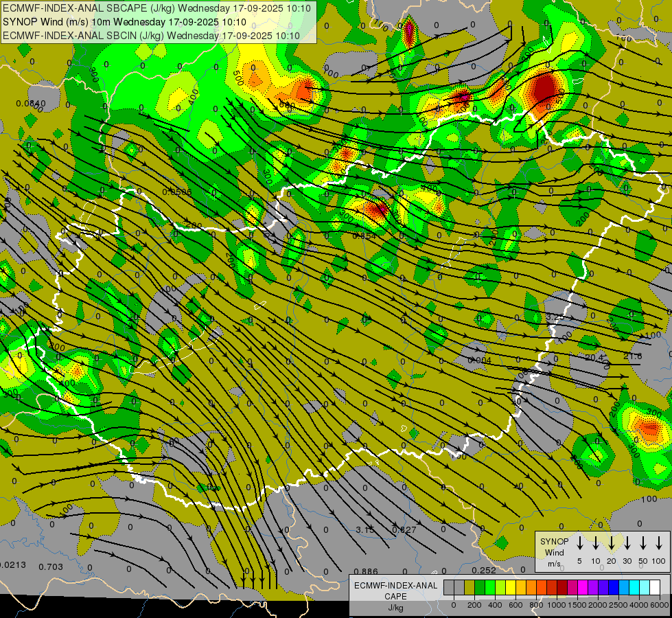Select the bright magenta swatch in CAPE colorbar

click(583, 587)
